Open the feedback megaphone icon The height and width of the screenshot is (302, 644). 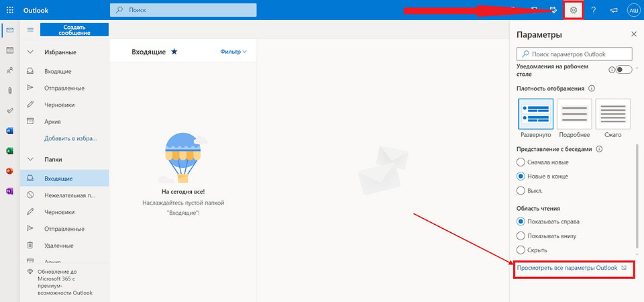tap(614, 10)
